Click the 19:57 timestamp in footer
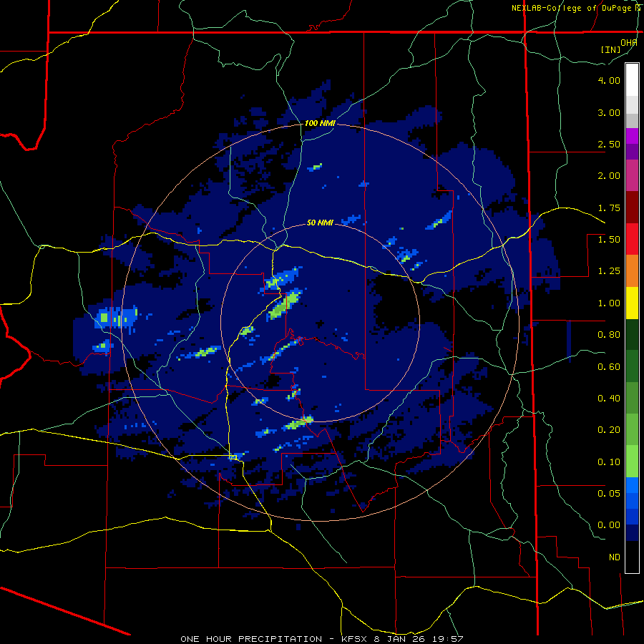 tap(449, 639)
